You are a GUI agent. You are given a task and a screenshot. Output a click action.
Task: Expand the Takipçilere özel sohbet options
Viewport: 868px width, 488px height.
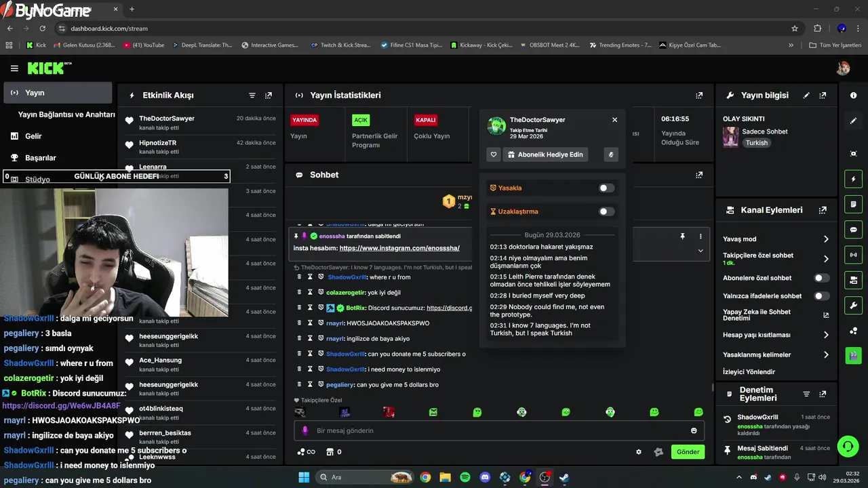(826, 259)
